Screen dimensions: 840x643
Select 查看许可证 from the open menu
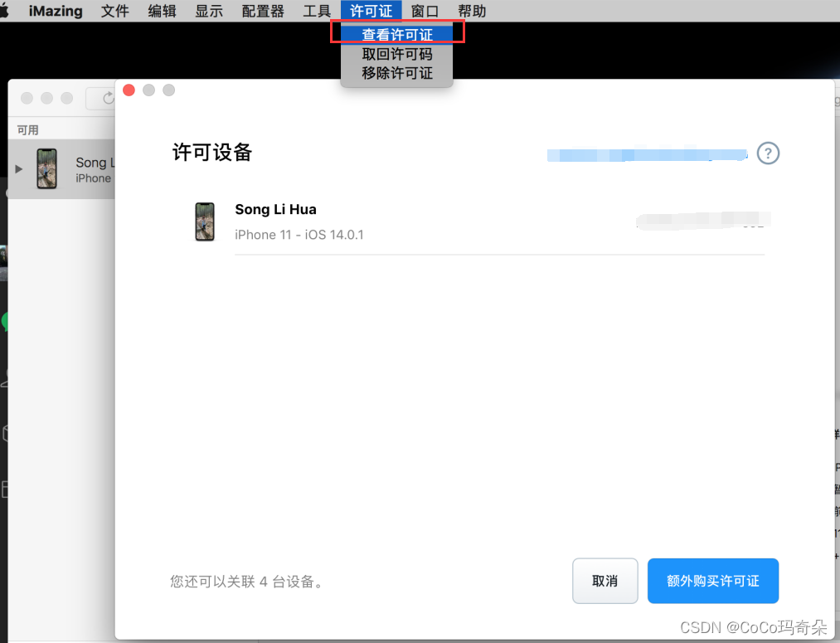[396, 35]
